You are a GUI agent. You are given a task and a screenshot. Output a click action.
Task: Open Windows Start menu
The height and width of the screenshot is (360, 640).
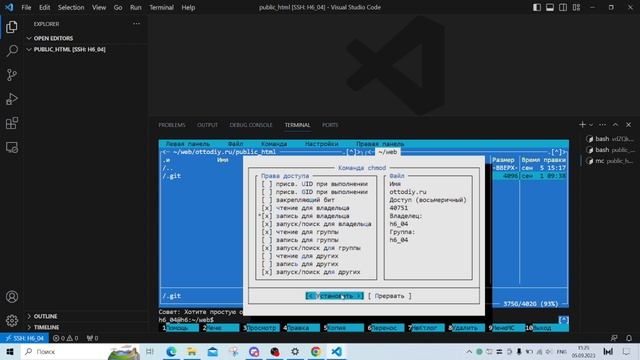[x=10, y=351]
